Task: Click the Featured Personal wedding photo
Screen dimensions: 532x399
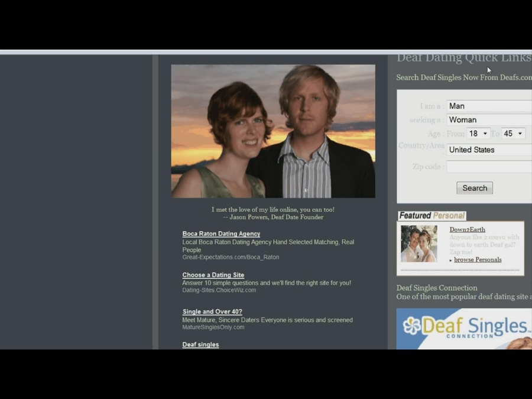Action: click(419, 244)
